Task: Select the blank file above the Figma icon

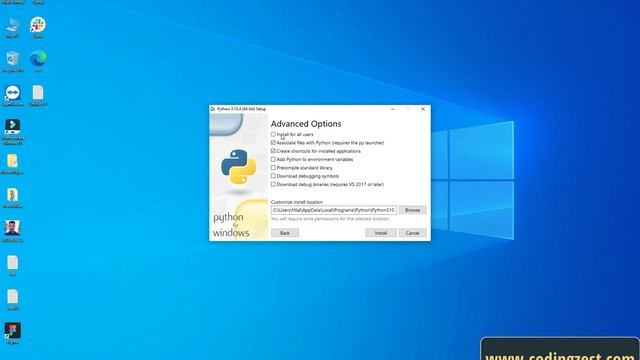Action: click(x=13, y=300)
